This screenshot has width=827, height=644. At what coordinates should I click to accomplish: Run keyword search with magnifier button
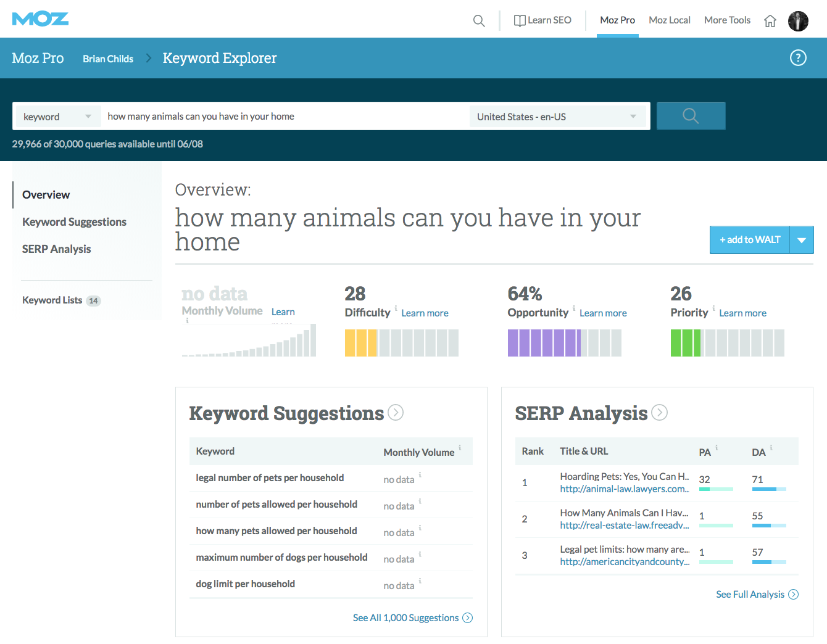pos(691,116)
